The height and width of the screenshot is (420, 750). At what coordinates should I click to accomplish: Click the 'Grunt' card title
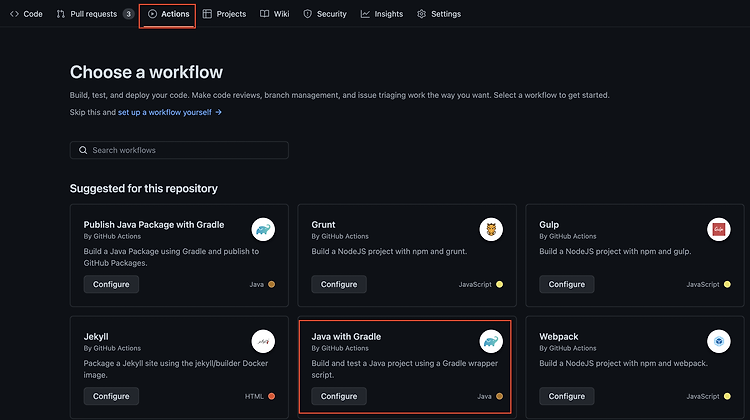tap(323, 224)
